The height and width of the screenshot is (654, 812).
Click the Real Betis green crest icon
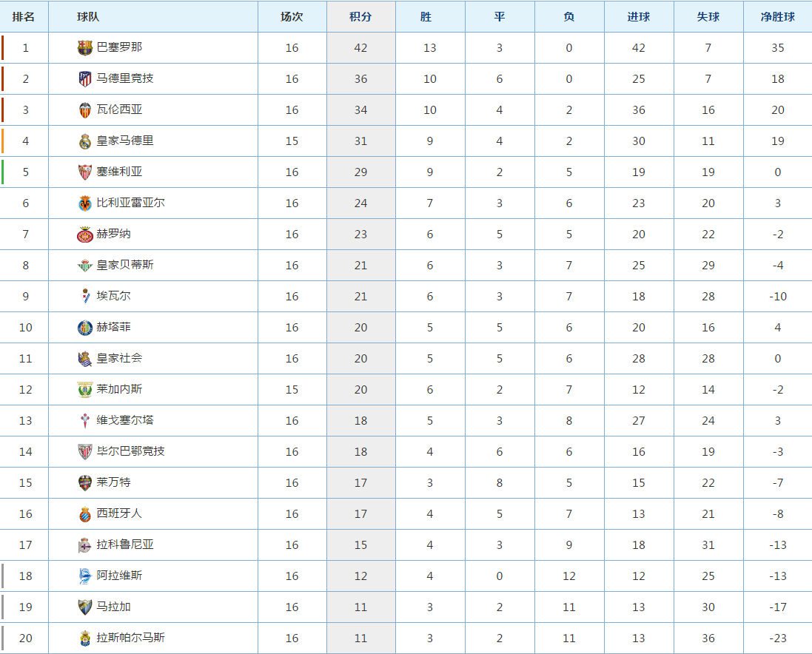point(85,265)
